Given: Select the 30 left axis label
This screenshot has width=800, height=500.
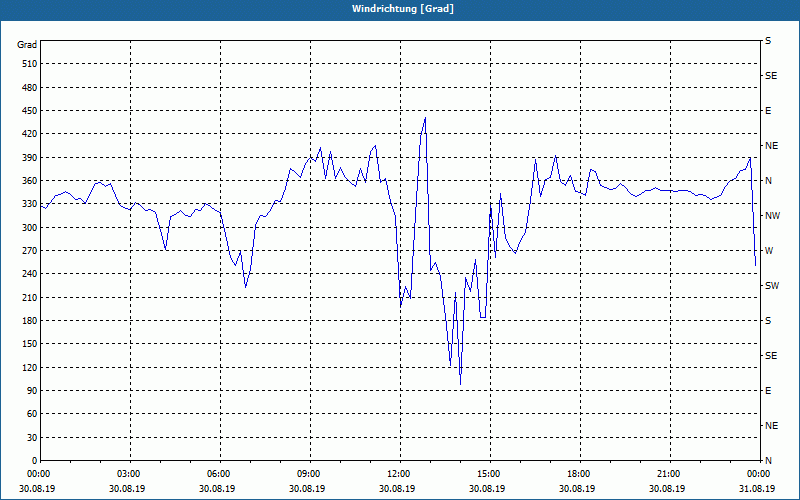Looking at the screenshot, I should [x=31, y=438].
